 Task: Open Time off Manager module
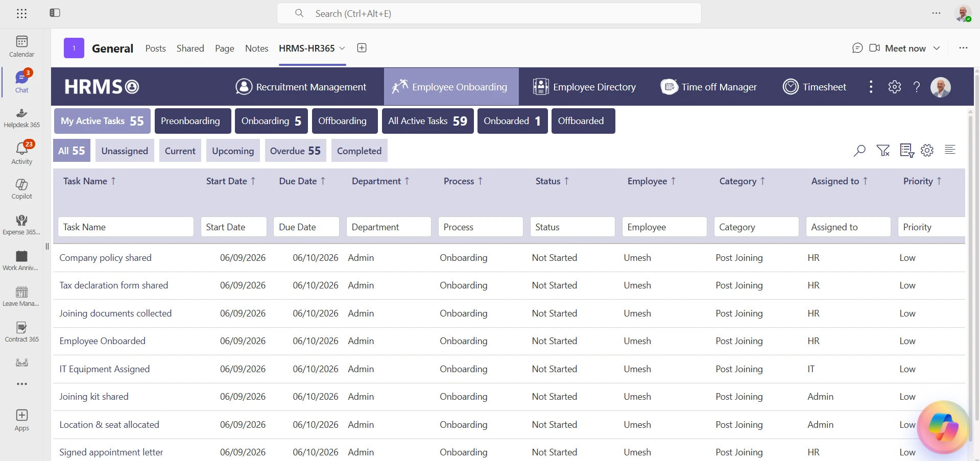(709, 87)
